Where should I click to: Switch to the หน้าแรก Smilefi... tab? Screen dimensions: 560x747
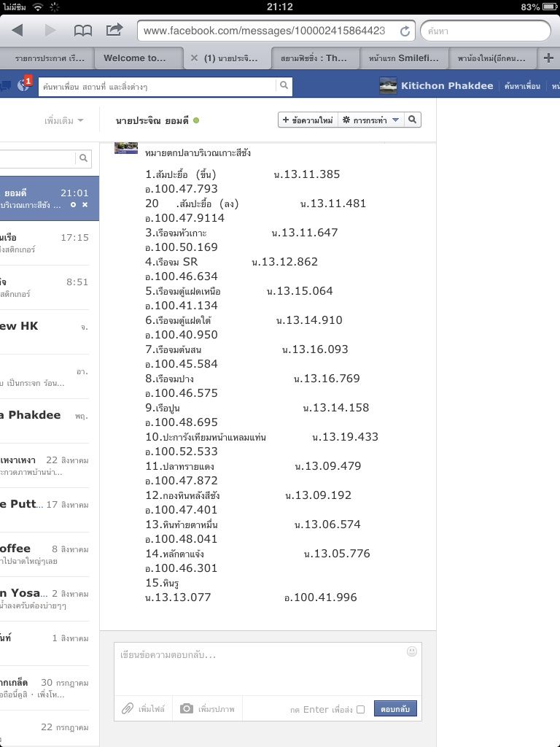(x=403, y=58)
